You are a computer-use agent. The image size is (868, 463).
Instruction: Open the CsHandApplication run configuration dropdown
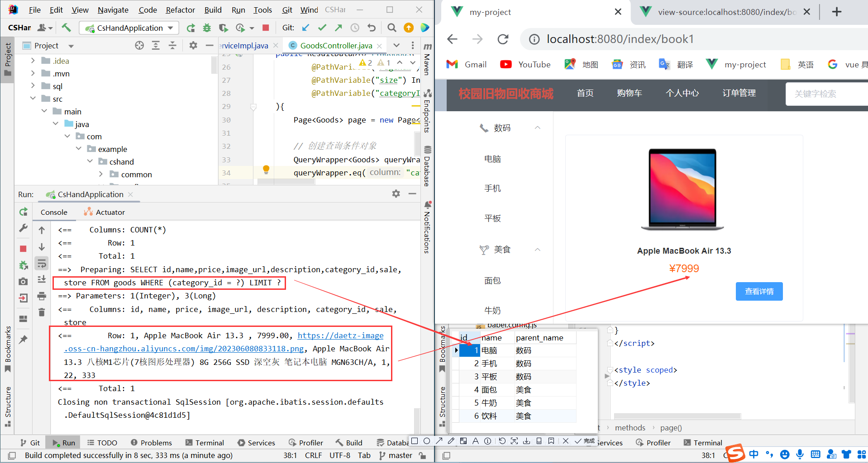[x=129, y=28]
